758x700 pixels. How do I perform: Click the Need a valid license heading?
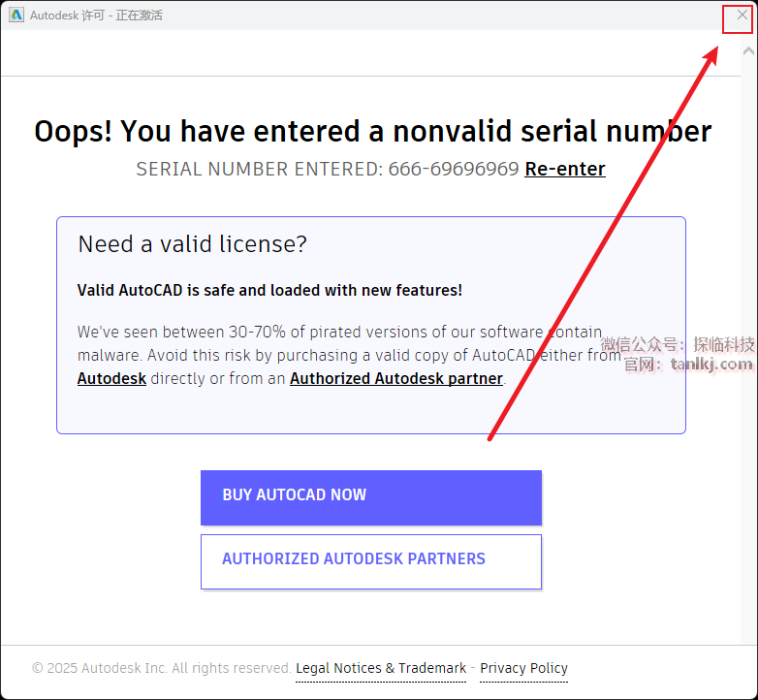click(x=192, y=244)
